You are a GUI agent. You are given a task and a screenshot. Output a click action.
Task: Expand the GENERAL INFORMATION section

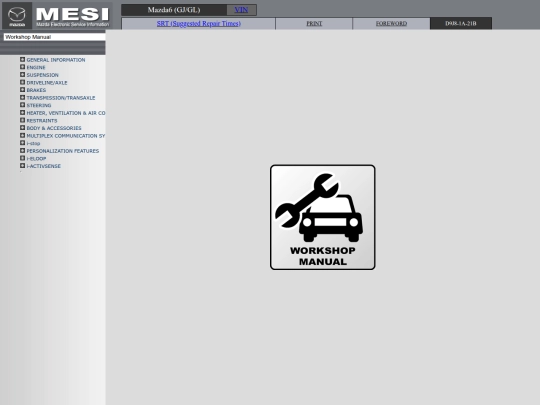tap(22, 60)
